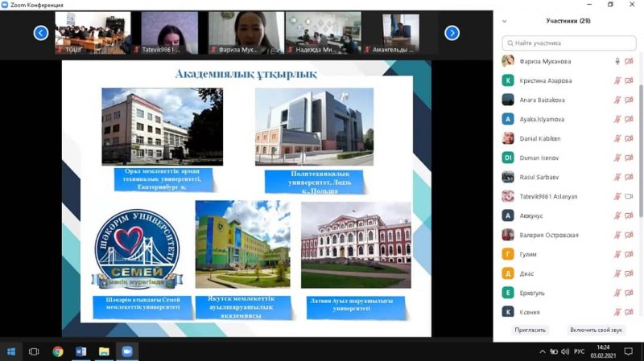The height and width of the screenshot is (361, 644).
Task: Open Microsoft Word from the taskbar
Action: click(81, 351)
